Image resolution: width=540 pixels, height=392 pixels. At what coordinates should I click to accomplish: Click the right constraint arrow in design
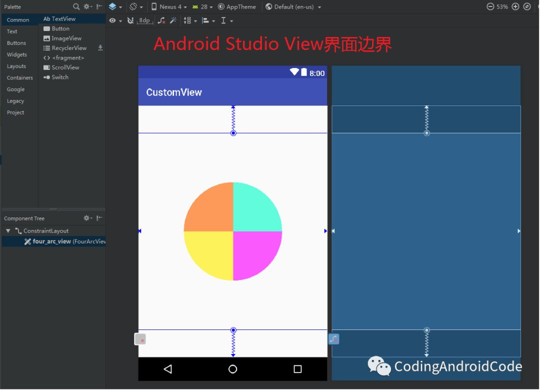(325, 231)
